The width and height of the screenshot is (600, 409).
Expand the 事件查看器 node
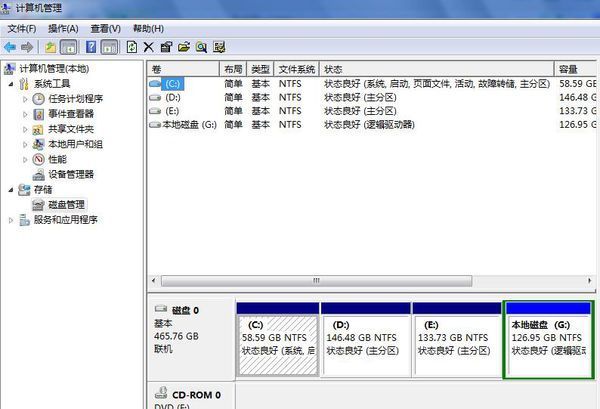coord(25,114)
